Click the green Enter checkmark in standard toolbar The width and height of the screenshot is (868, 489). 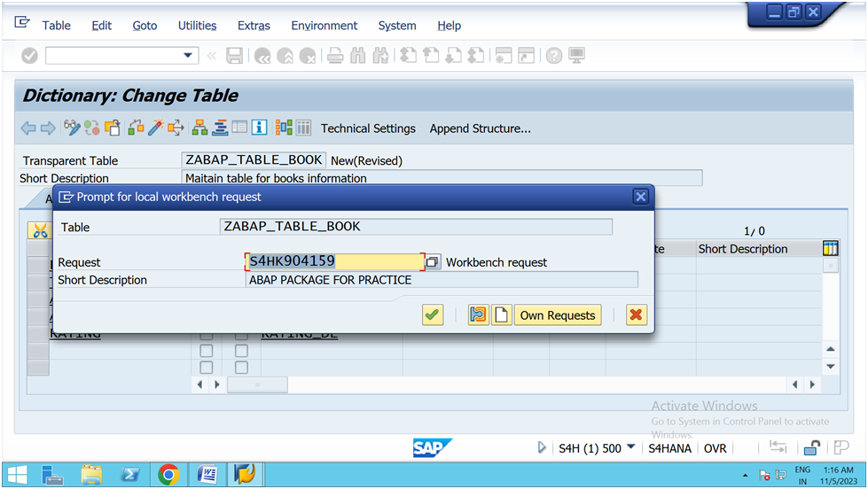tap(29, 56)
